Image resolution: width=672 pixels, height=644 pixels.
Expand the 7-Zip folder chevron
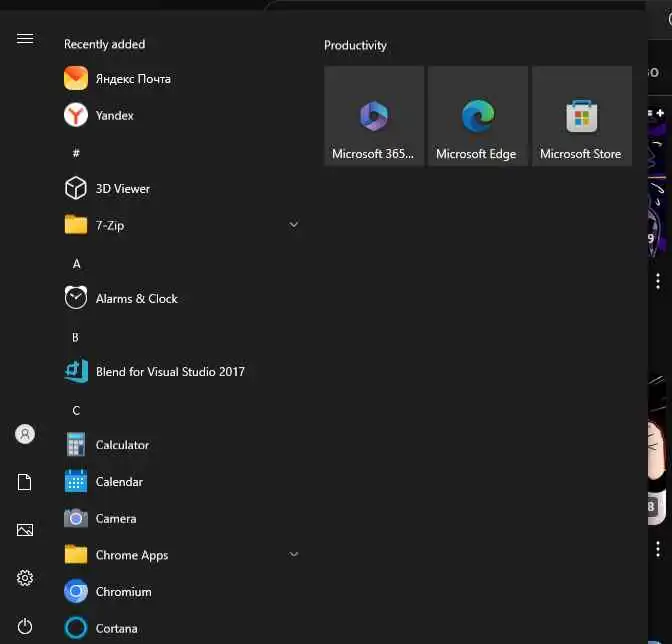pos(294,225)
